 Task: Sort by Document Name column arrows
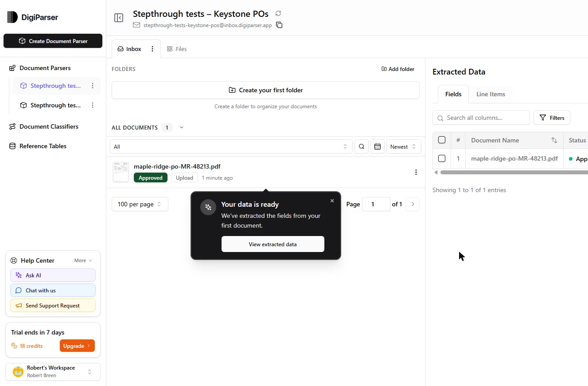tap(554, 140)
